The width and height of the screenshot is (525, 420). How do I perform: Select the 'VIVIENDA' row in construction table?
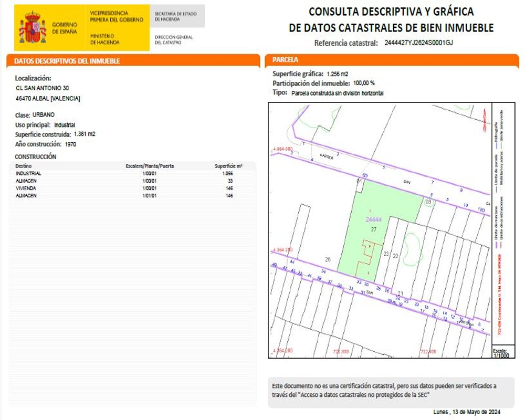(x=132, y=188)
